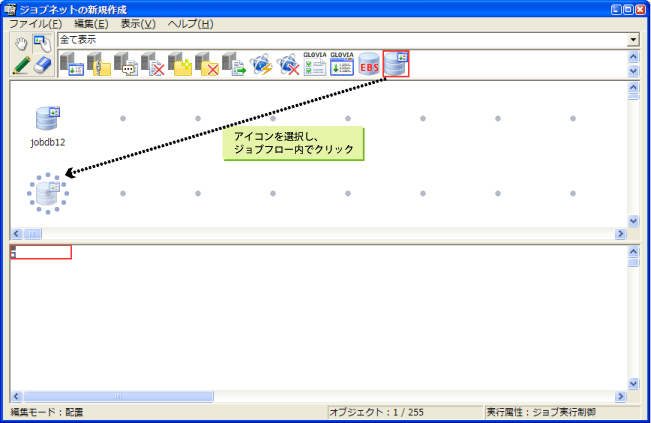
Task: Click icon palette scroll up arrow
Action: [x=633, y=56]
